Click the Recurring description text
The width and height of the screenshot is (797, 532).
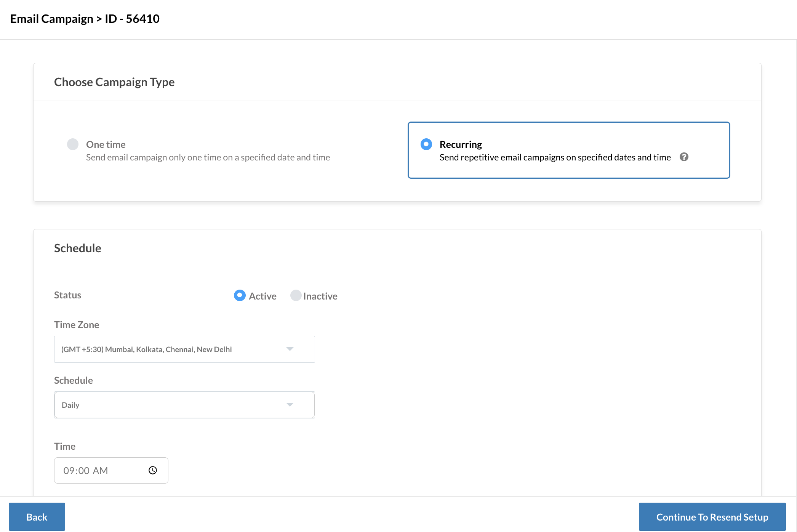click(555, 157)
